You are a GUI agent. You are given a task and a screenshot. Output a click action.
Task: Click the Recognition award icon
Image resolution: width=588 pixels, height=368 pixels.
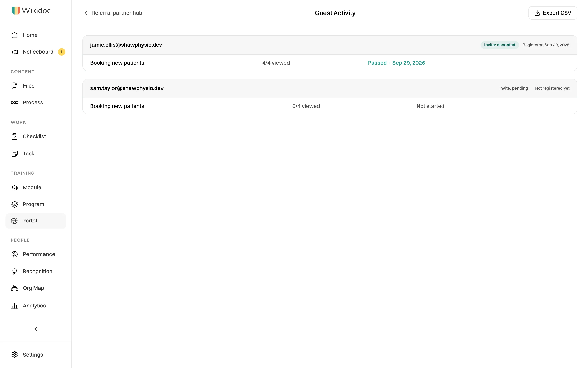coord(14,271)
